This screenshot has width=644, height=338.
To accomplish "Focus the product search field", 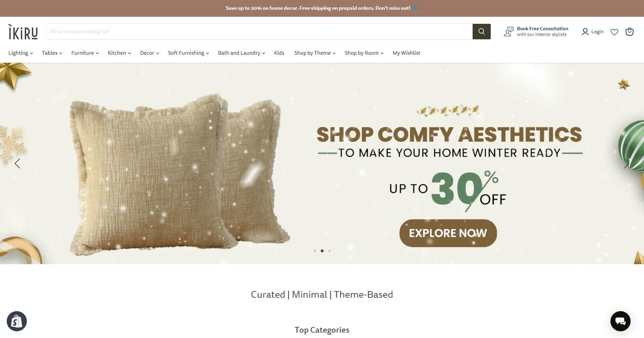I will [x=259, y=32].
